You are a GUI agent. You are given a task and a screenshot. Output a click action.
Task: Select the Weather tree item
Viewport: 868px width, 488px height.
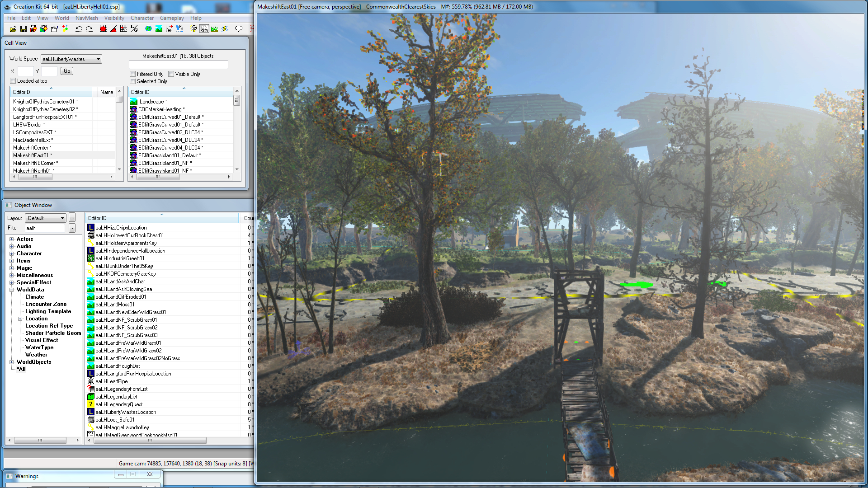36,355
